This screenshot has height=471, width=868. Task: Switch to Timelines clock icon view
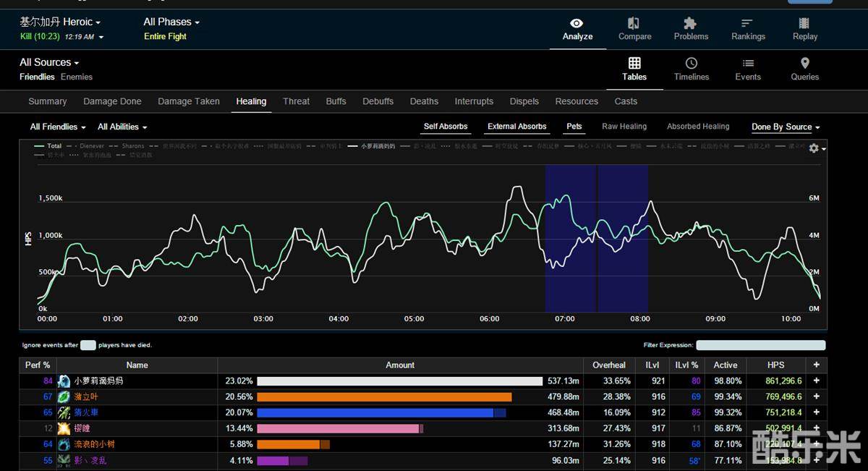click(691, 64)
